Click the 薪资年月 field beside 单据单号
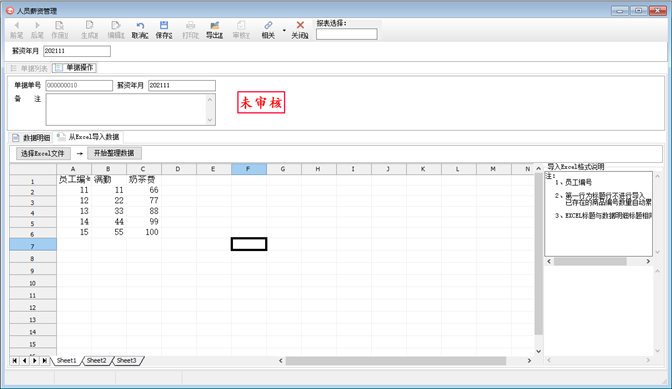 click(182, 85)
